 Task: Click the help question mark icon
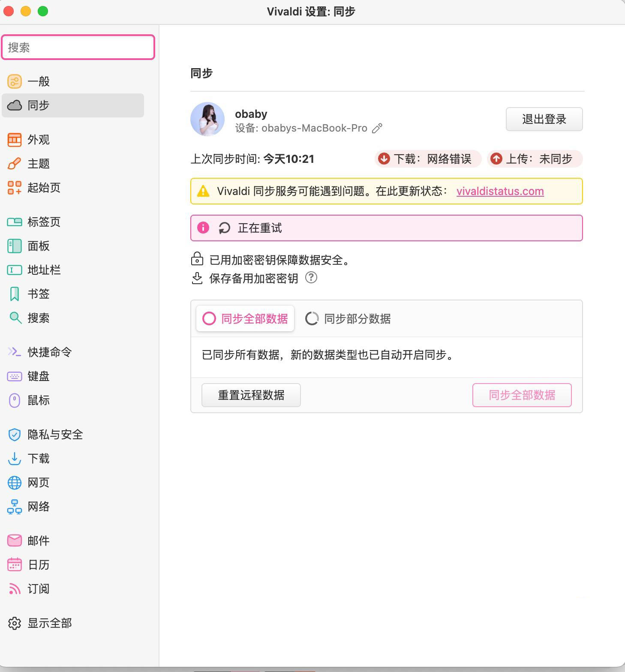311,278
